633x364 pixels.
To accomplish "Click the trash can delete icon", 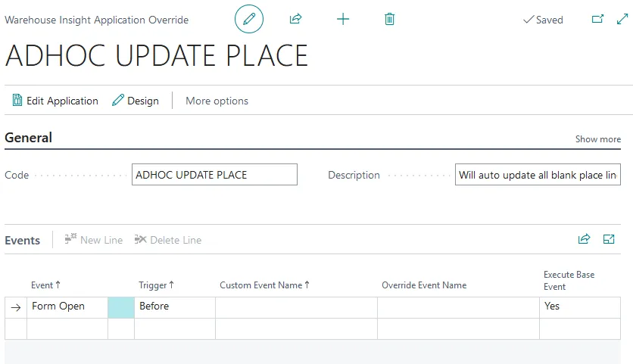I will click(389, 19).
